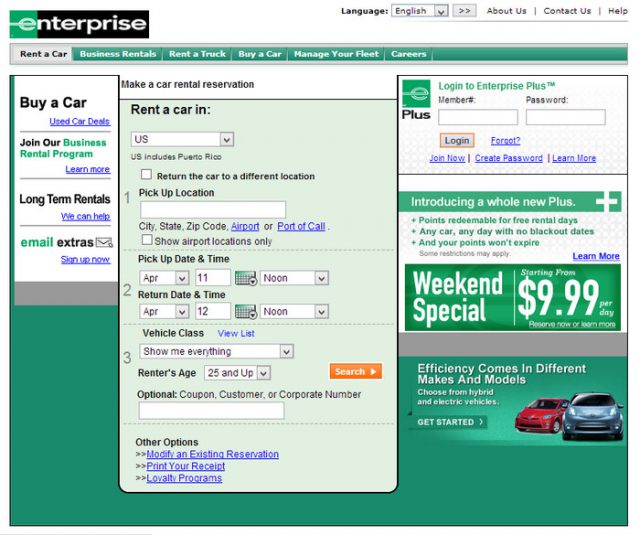Open Modify an Existing Reservation link
The height and width of the screenshot is (535, 640).
pyautogui.click(x=212, y=455)
